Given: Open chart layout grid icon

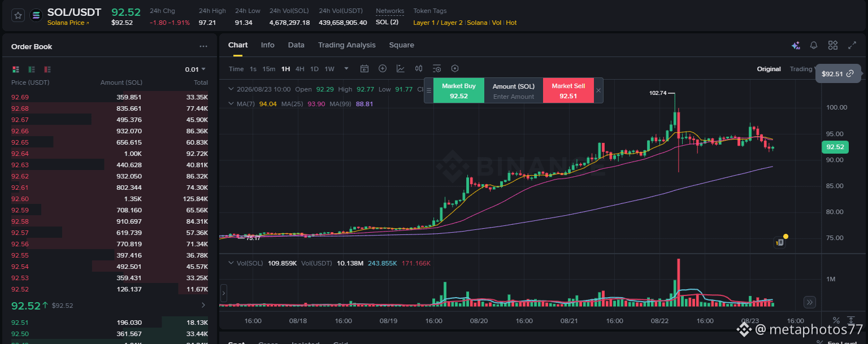Looking at the screenshot, I should [832, 45].
